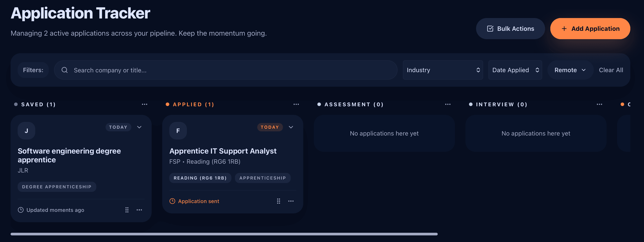The width and height of the screenshot is (644, 242).
Task: Click the drag handle on the JLR card
Action: tap(127, 210)
